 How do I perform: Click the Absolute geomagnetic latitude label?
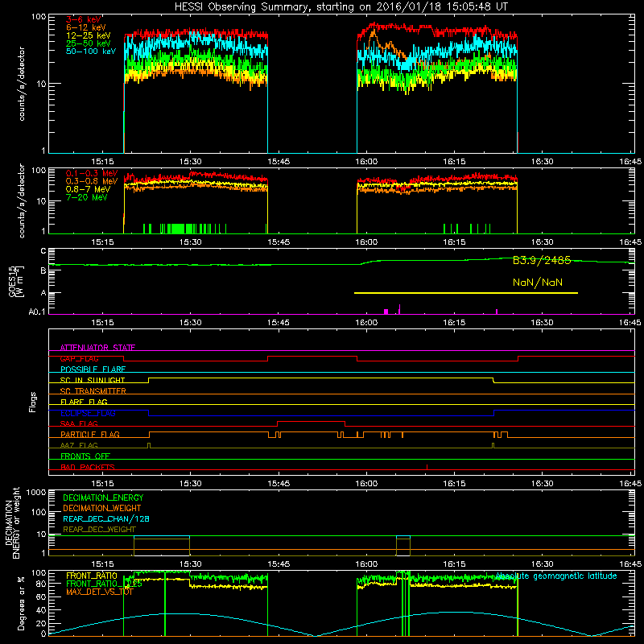[556, 576]
